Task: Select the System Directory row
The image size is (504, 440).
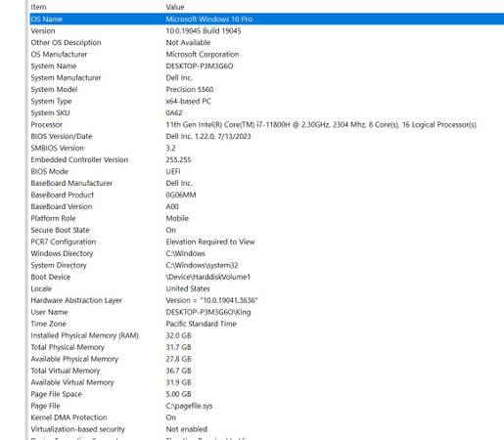Action: (x=266, y=266)
